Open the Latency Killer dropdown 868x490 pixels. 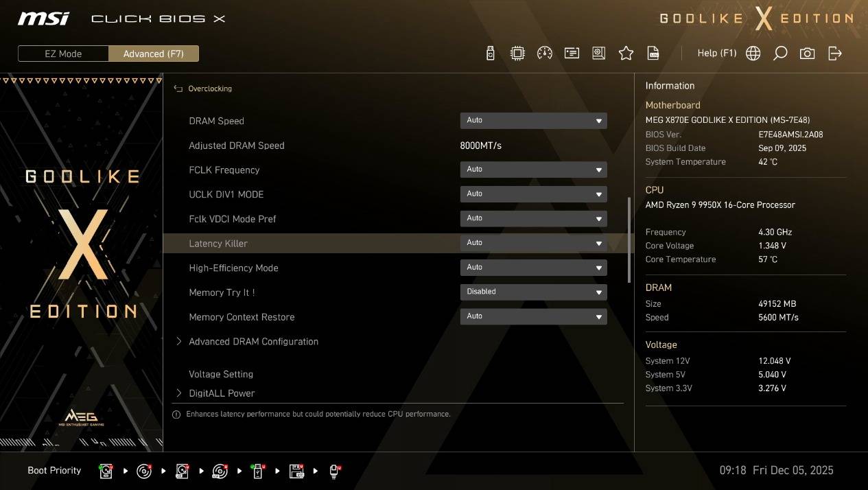(533, 243)
